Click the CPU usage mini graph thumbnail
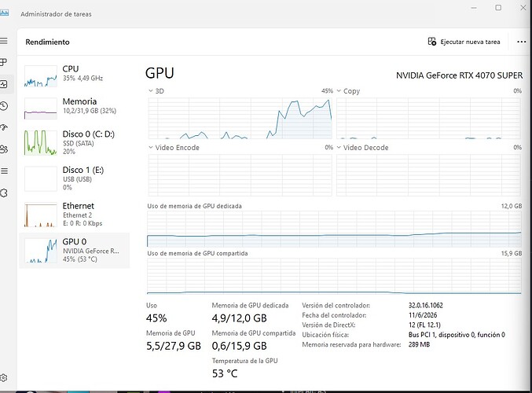 (x=41, y=76)
